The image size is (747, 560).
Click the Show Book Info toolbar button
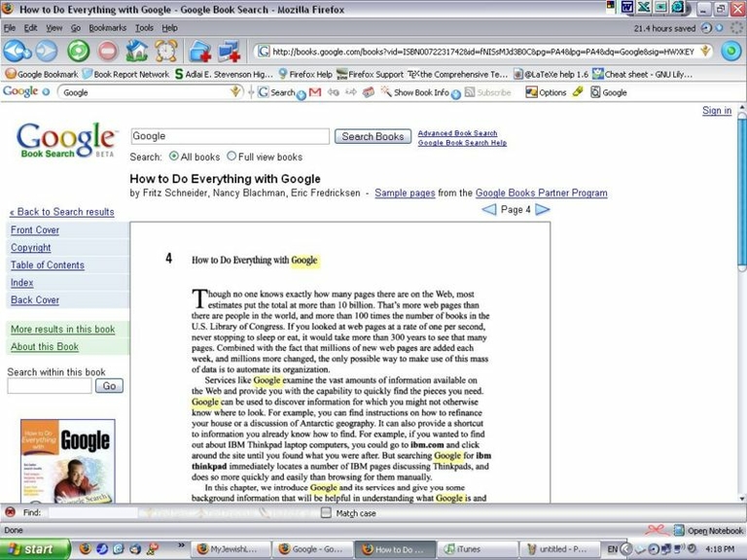click(415, 92)
